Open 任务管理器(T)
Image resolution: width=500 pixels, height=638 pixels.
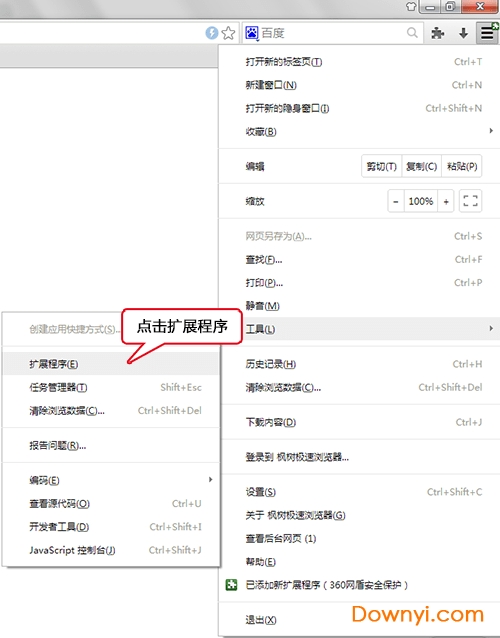pyautogui.click(x=111, y=387)
